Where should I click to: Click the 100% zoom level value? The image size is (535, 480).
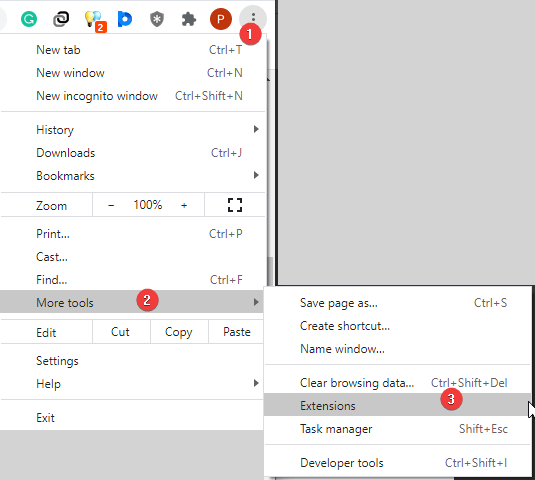[148, 205]
